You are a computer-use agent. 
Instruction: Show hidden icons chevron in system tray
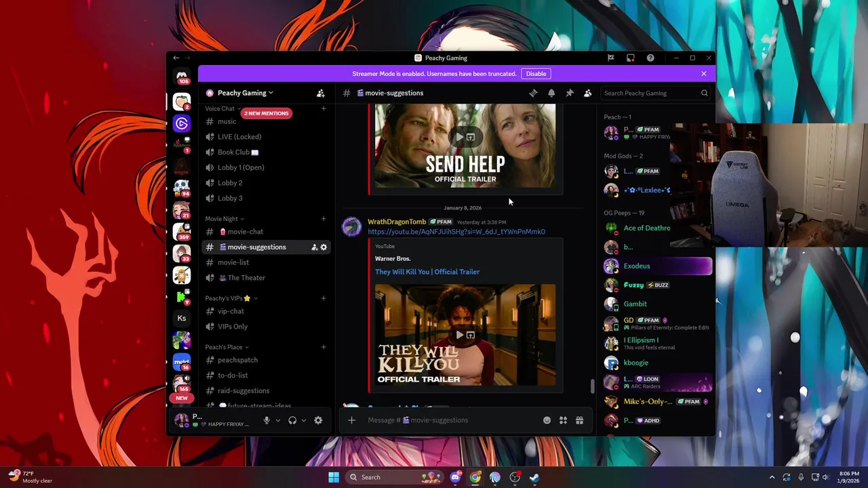(x=772, y=477)
